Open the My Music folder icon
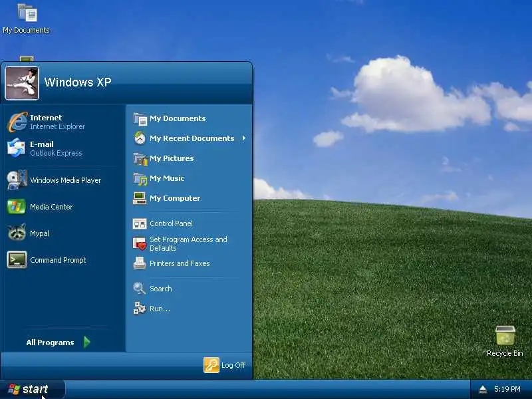This screenshot has width=532, height=399. (140, 178)
